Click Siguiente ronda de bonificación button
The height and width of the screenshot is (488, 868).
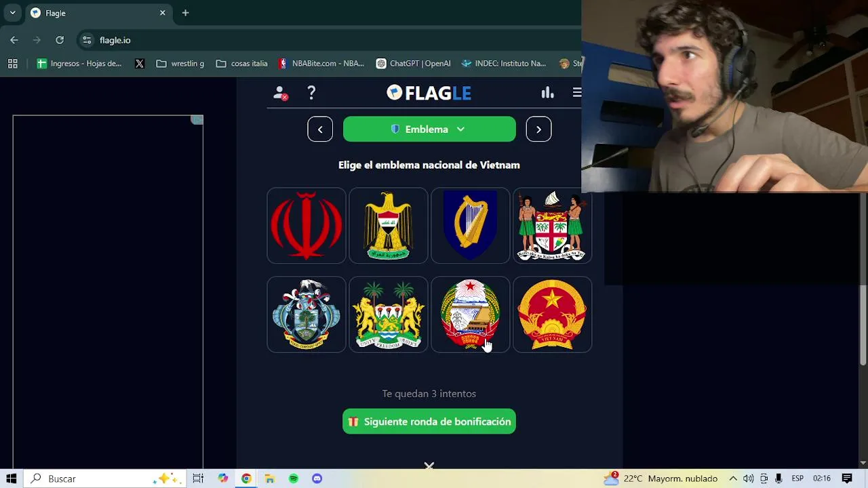429,422
